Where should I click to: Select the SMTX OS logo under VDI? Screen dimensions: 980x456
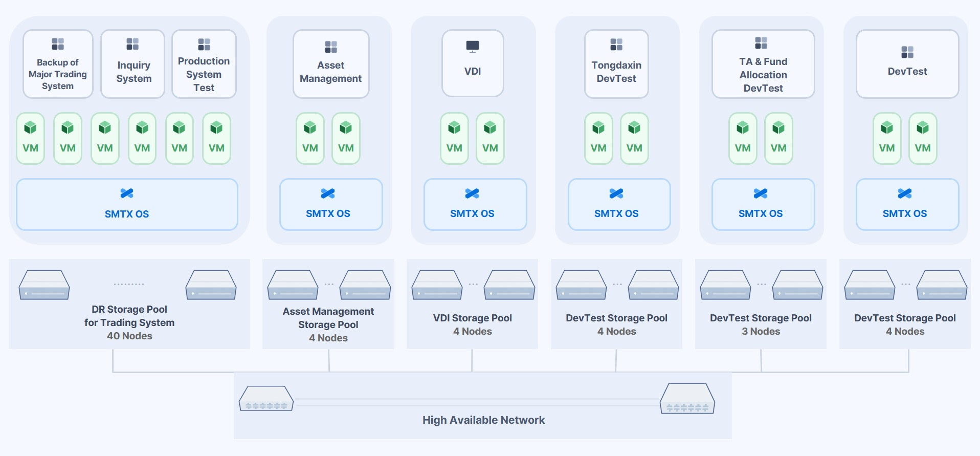(x=472, y=193)
